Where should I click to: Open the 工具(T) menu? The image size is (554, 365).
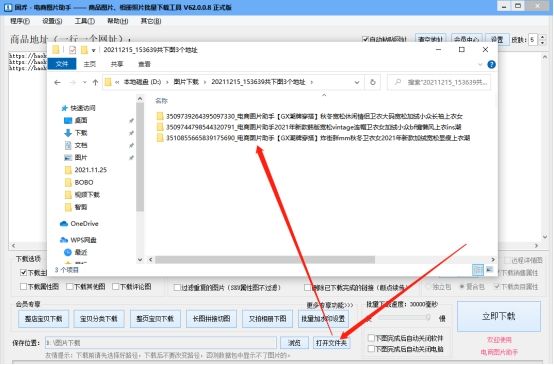[x=84, y=21]
